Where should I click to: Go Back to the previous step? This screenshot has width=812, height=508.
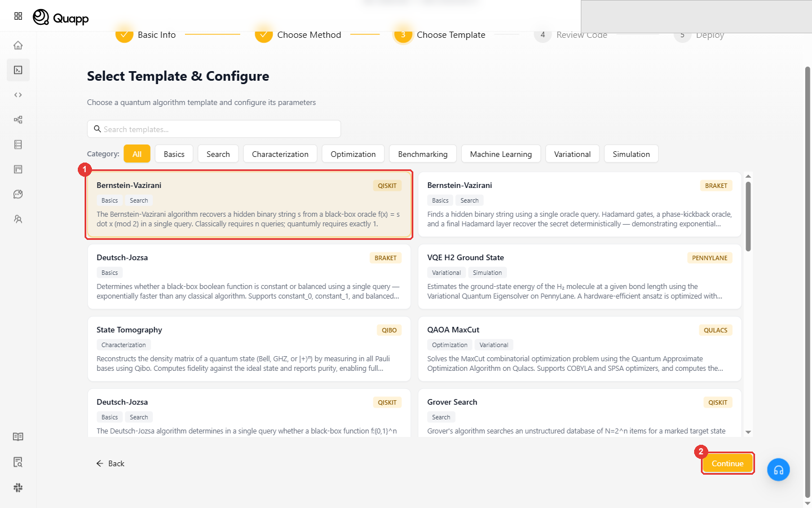tap(110, 463)
